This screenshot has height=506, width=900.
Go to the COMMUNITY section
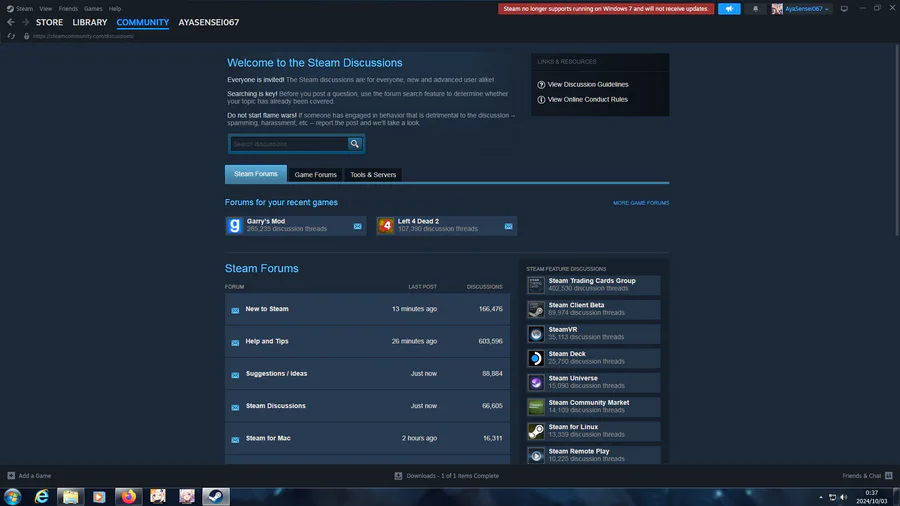tap(142, 22)
